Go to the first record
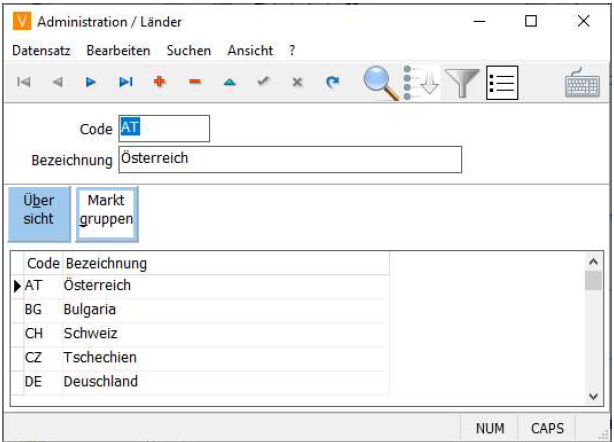Image resolution: width=614 pixels, height=442 pixels. (x=23, y=83)
